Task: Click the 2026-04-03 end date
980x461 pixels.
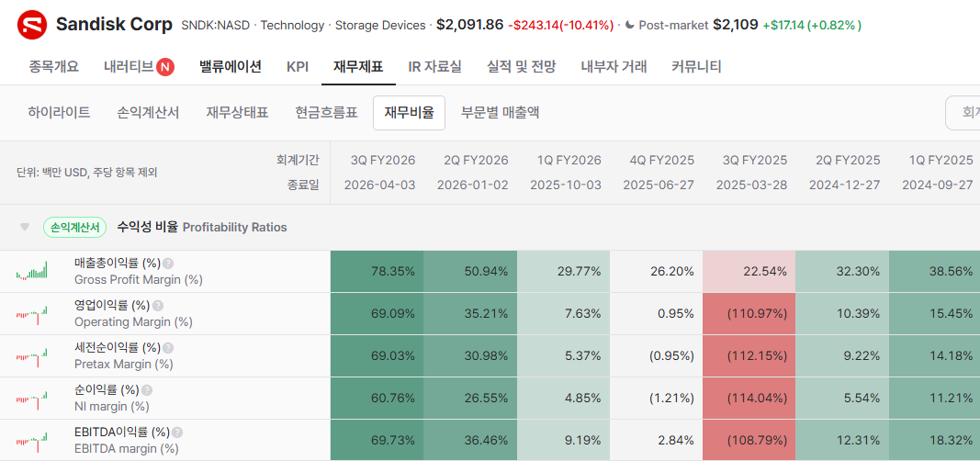Action: (x=379, y=186)
